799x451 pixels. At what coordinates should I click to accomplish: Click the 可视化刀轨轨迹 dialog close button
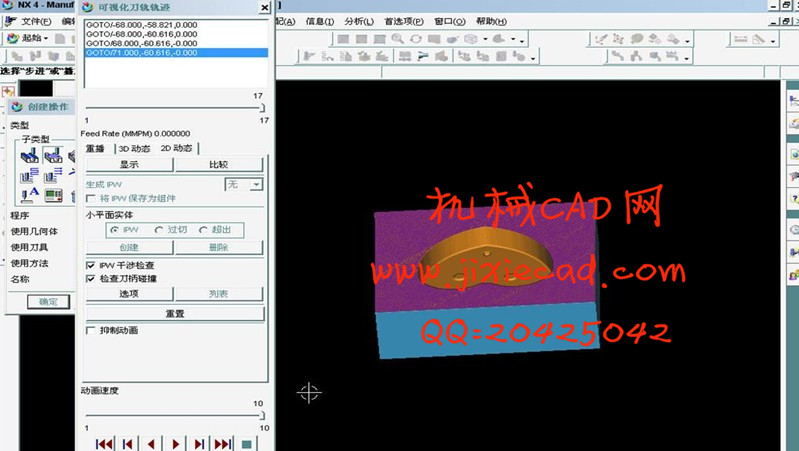[x=265, y=7]
